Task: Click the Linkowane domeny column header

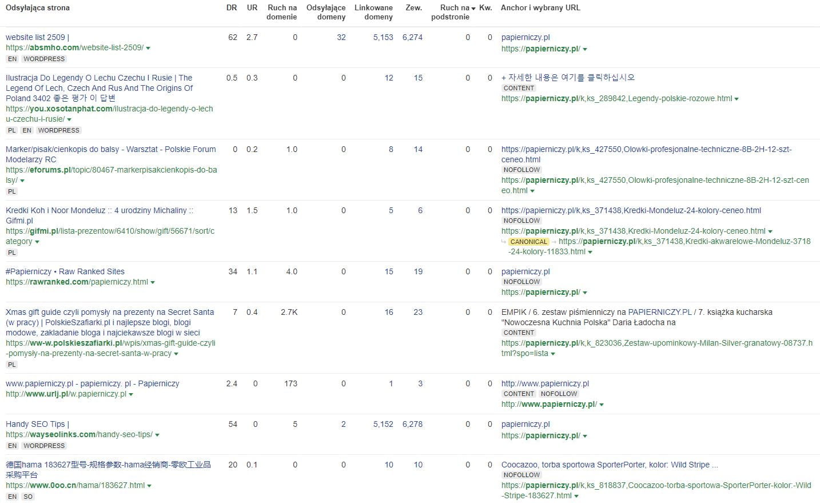Action: (x=373, y=12)
